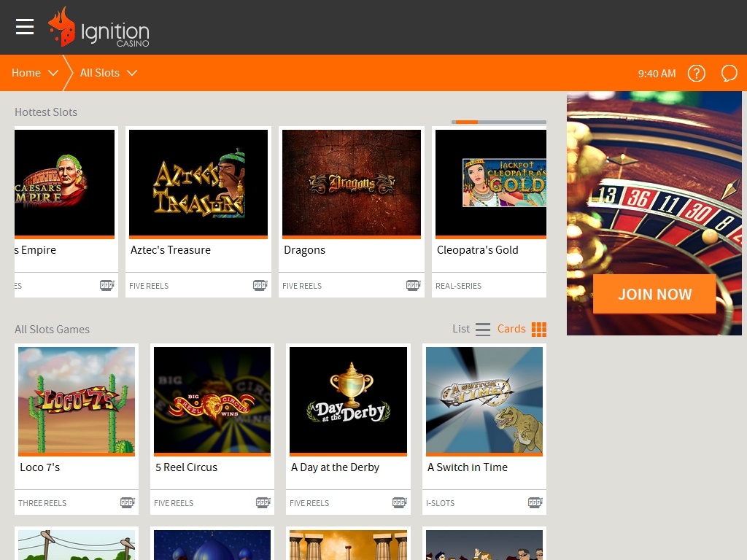Select the Dragons game thumbnail

(x=352, y=182)
